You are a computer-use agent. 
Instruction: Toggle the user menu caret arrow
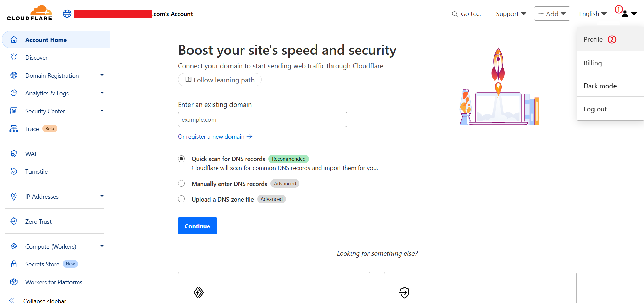click(634, 14)
